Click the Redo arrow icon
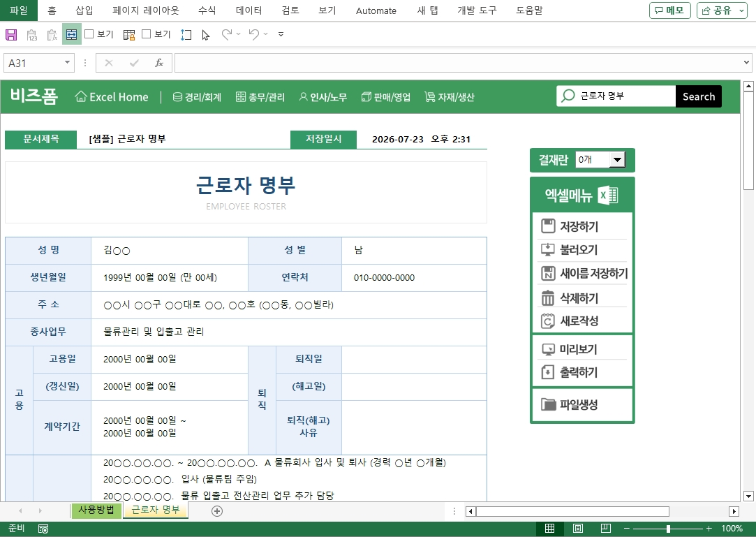Screen dimensions: 756x537 pyautogui.click(x=226, y=34)
